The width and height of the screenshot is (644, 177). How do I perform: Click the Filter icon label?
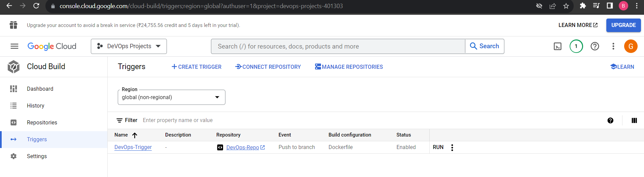tap(127, 120)
